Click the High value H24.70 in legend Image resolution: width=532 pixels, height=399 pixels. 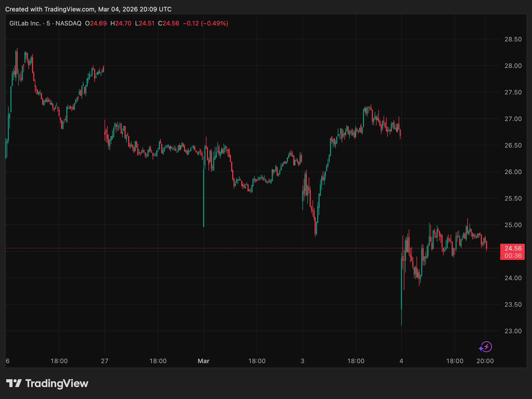[121, 23]
